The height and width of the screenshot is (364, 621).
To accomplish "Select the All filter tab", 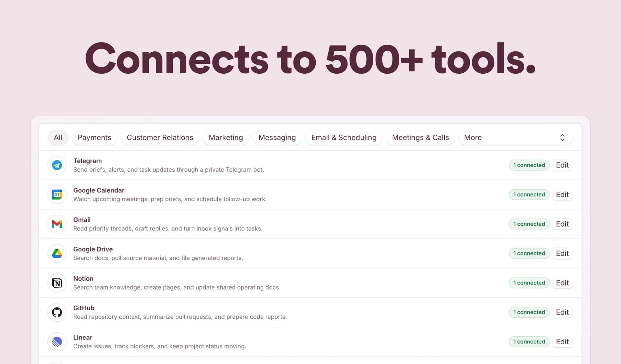I will 58,137.
